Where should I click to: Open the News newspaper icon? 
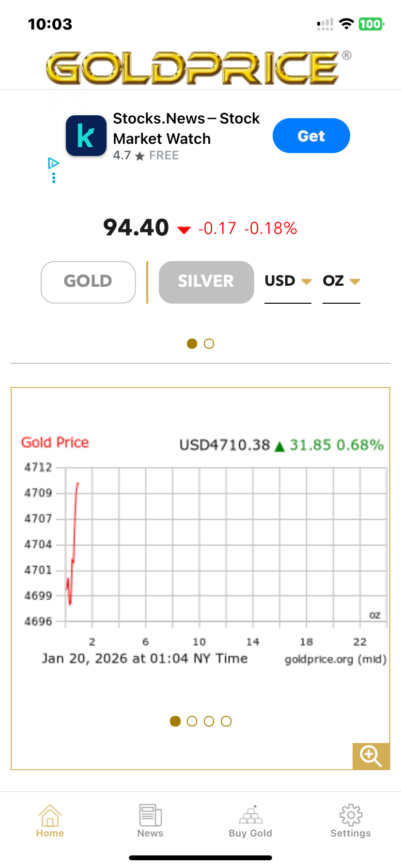tap(150, 816)
